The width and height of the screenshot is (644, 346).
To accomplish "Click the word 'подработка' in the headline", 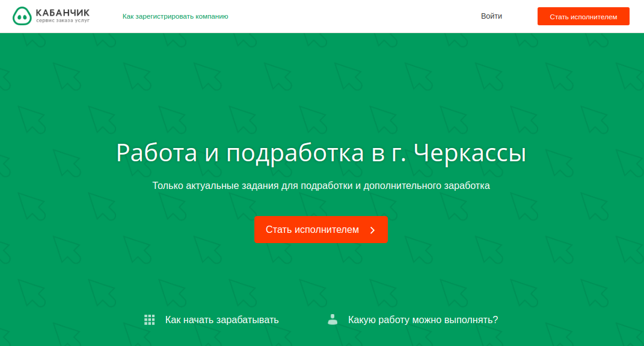I will pos(294,153).
